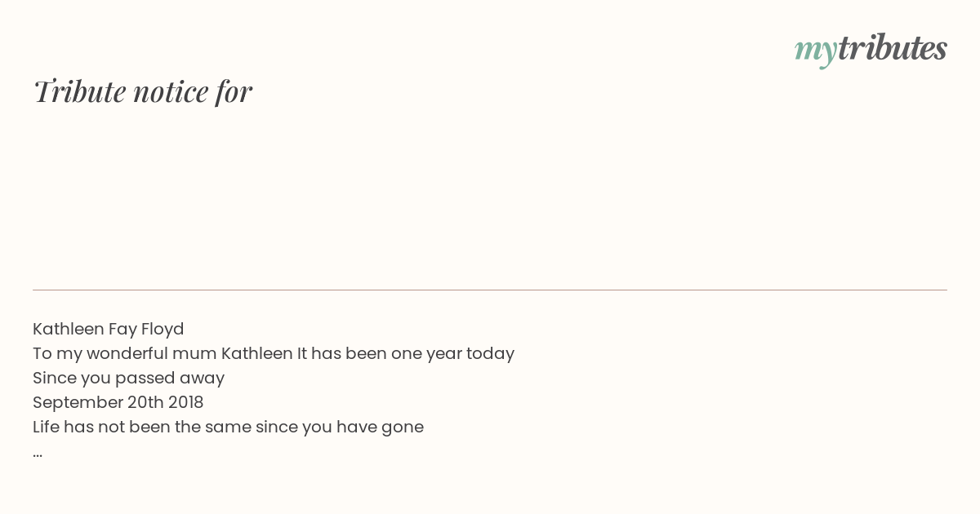
Task: Click the word "Tribute" in the heading
Action: [80, 91]
